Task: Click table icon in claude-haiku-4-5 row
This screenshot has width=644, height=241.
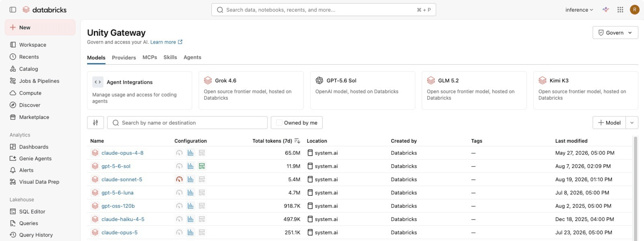Action: click(202, 219)
